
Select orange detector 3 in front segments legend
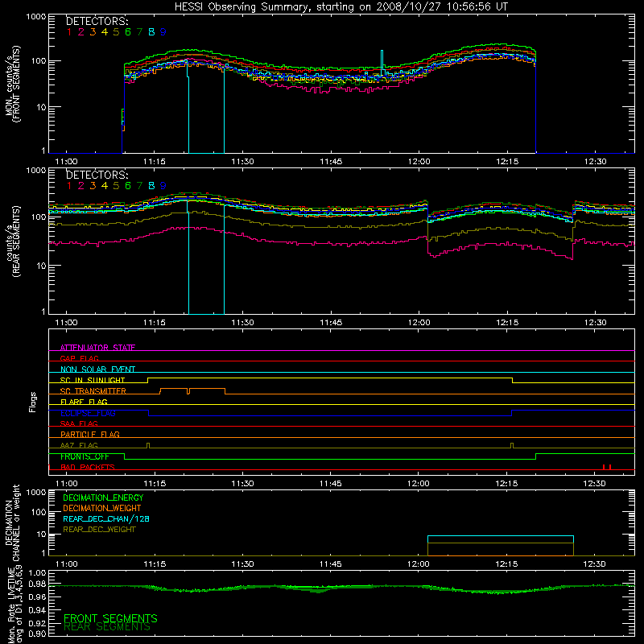pyautogui.click(x=93, y=32)
